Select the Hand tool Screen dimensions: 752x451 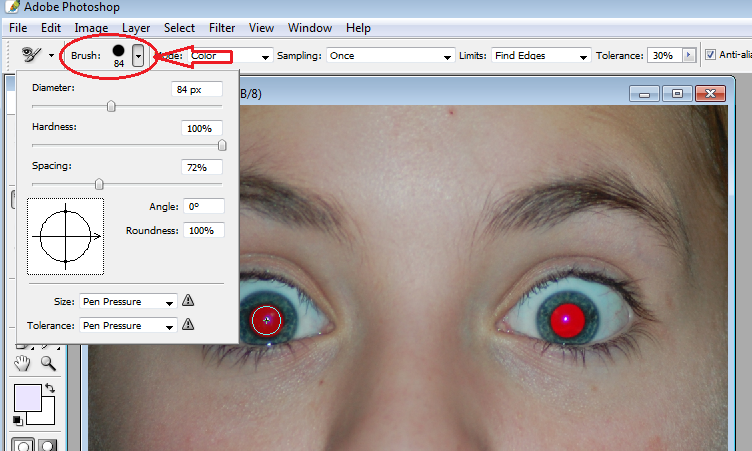(22, 364)
